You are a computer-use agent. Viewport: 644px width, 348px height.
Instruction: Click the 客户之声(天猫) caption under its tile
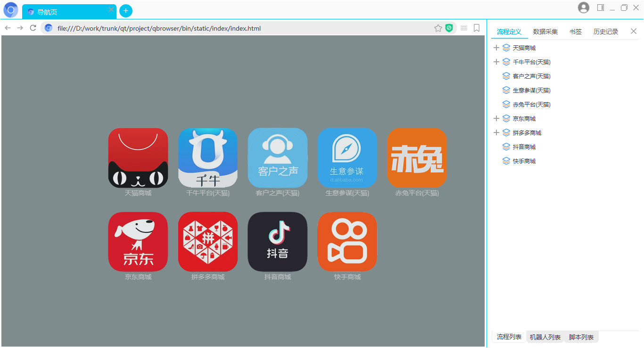(x=278, y=193)
